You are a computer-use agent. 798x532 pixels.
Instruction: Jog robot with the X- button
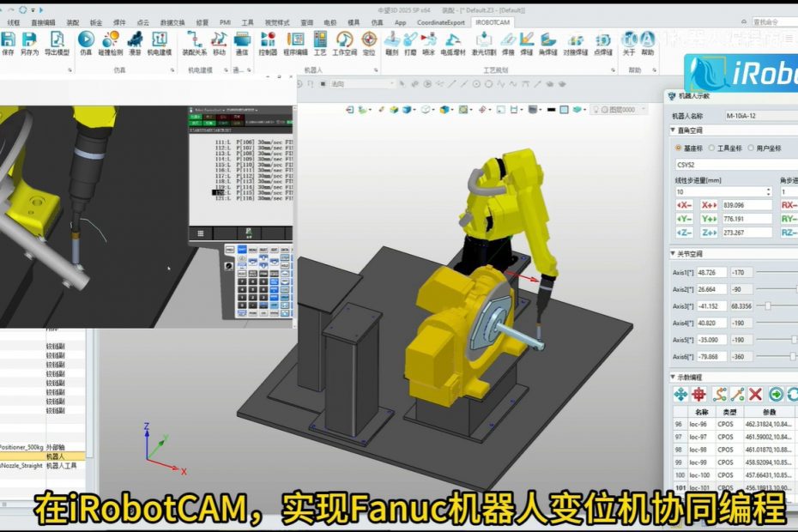point(685,205)
